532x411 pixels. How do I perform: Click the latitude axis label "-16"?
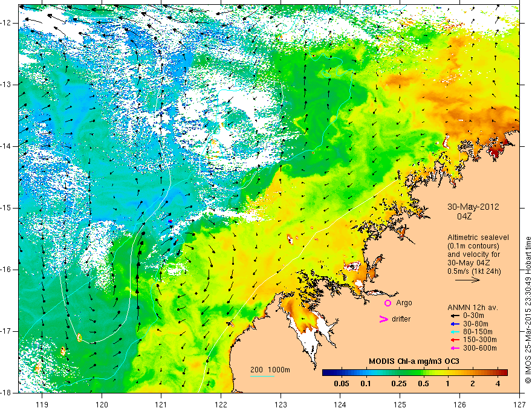click(7, 270)
